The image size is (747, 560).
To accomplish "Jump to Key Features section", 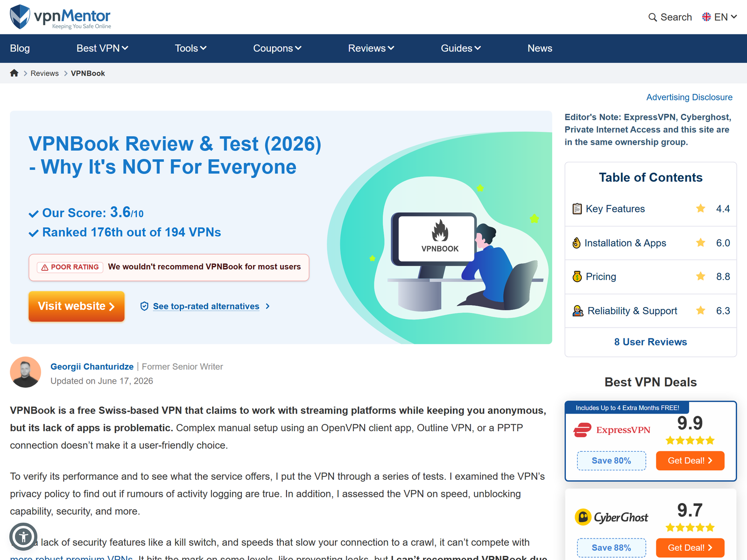I will [x=615, y=209].
